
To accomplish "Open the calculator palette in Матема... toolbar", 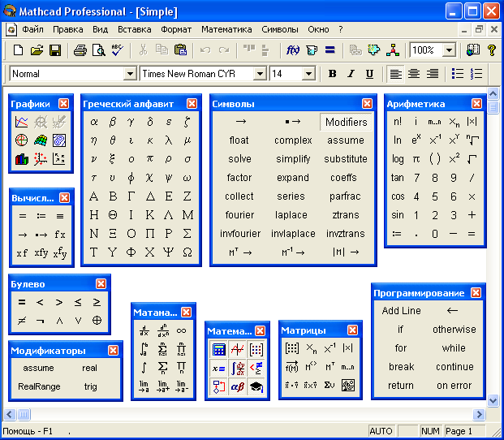I will coord(218,349).
